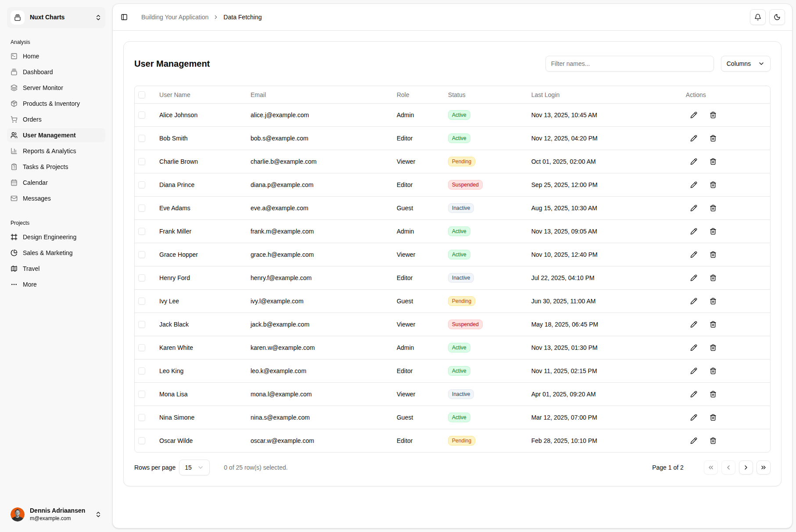This screenshot has width=796, height=532.
Task: Select the checkbox for Charlie Brown
Action: click(x=142, y=162)
